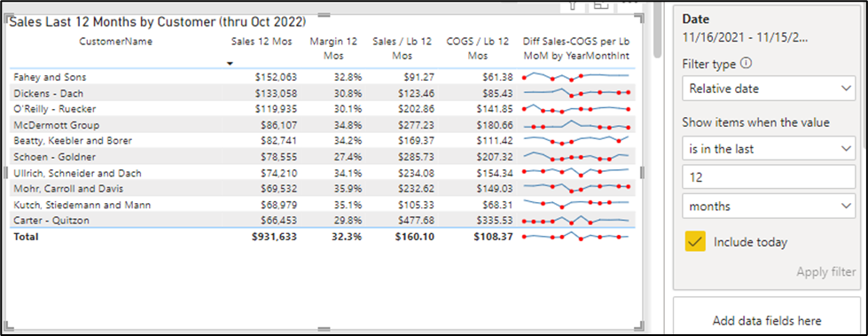
Task: Click the Diff Sales-COGS per Lb MoM header
Action: (576, 49)
